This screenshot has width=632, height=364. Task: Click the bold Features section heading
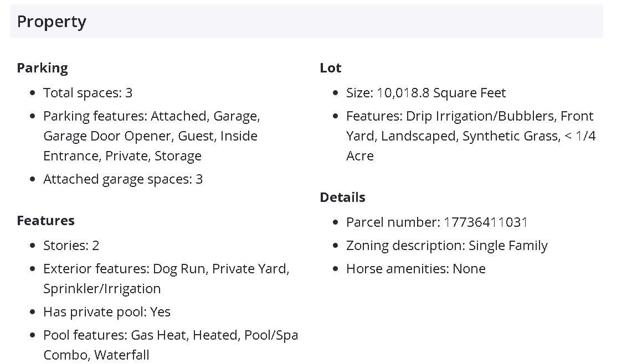45,221
